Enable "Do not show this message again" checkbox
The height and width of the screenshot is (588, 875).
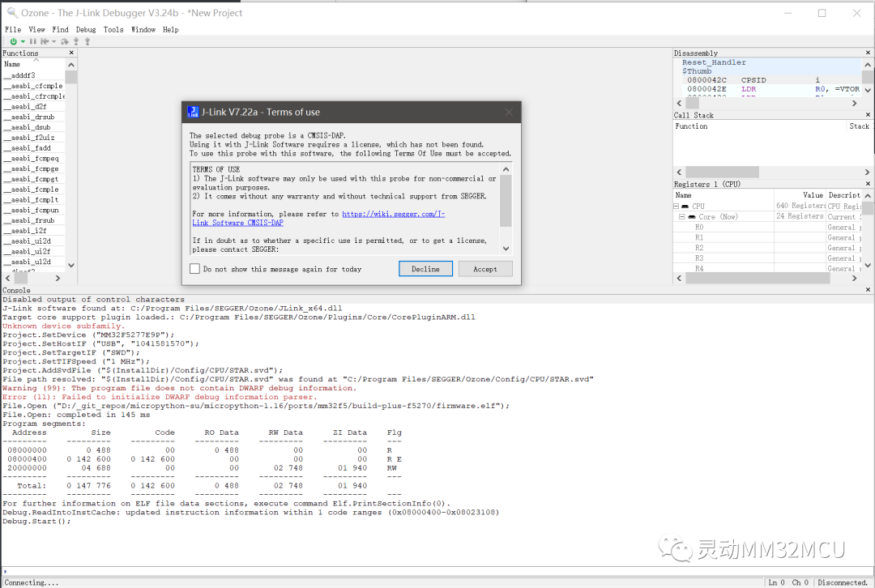coord(194,269)
